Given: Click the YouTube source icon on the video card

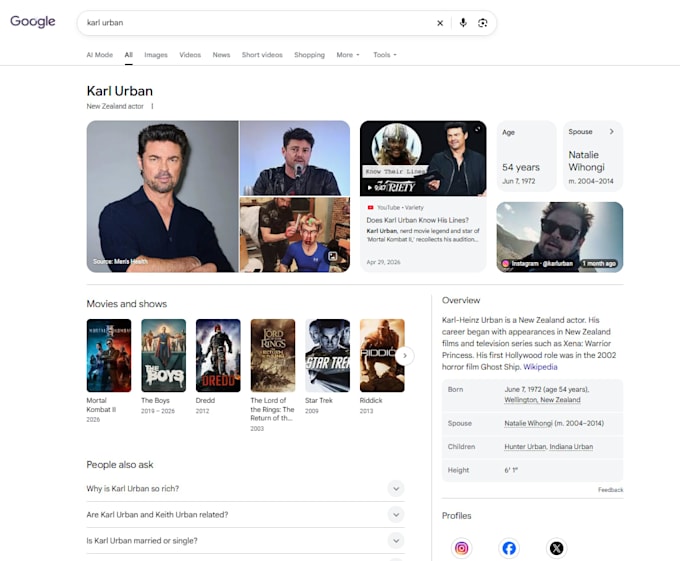Looking at the screenshot, I should (370, 208).
